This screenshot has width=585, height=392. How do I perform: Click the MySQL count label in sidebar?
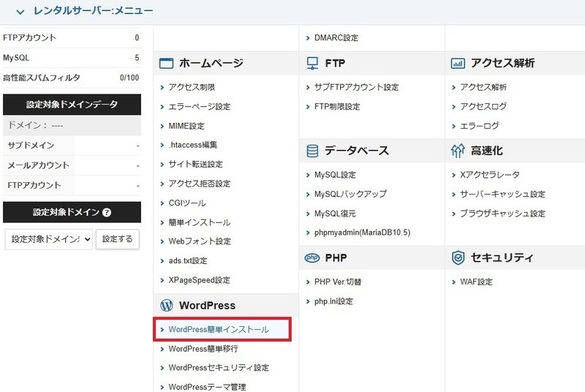(x=16, y=58)
